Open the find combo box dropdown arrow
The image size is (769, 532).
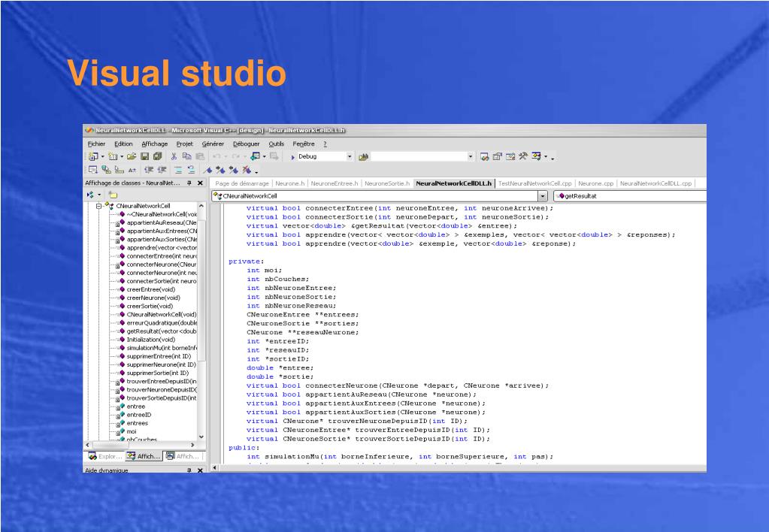471,156
